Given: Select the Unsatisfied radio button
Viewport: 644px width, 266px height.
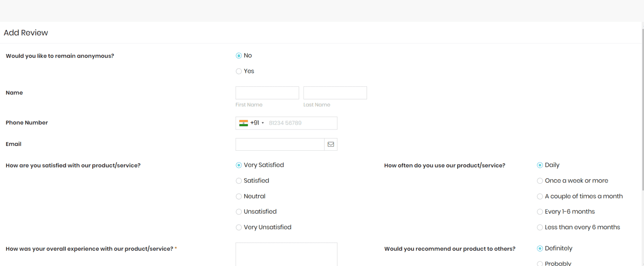Looking at the screenshot, I should click(239, 212).
